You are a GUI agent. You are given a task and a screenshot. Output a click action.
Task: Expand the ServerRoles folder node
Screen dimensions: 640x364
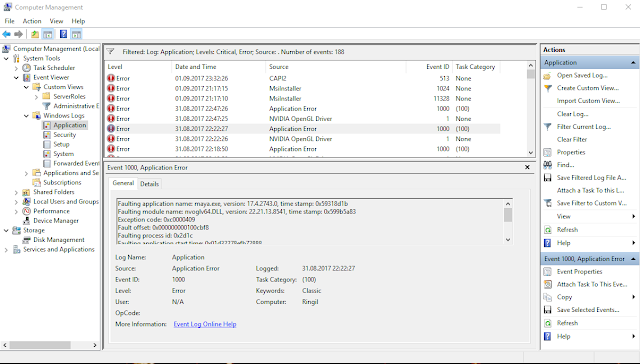pyautogui.click(x=36, y=97)
